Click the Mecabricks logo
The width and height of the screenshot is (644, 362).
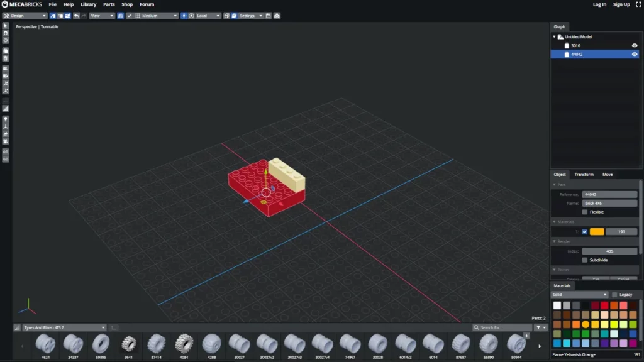point(22,4)
